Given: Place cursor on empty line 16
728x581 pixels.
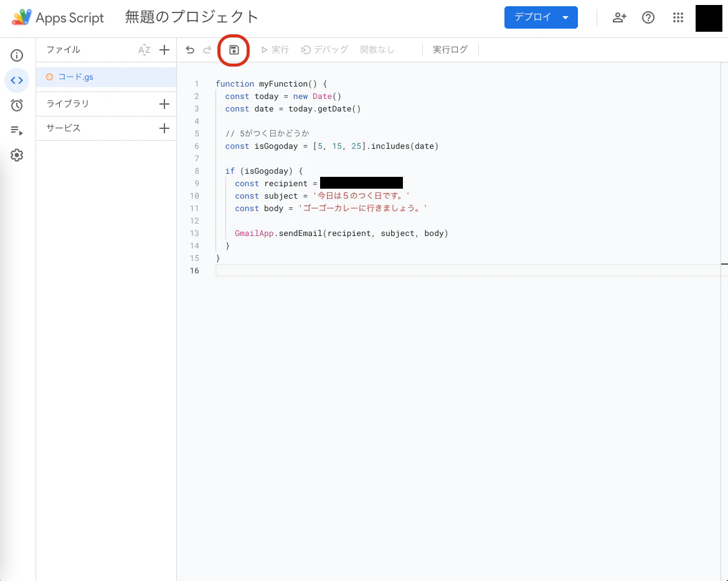Looking at the screenshot, I should tap(469, 271).
